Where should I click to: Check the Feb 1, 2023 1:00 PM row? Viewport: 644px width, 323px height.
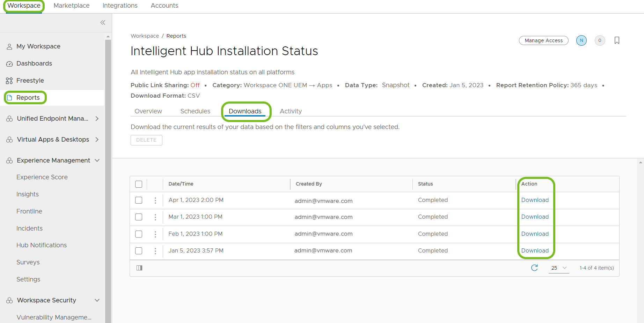pos(139,234)
